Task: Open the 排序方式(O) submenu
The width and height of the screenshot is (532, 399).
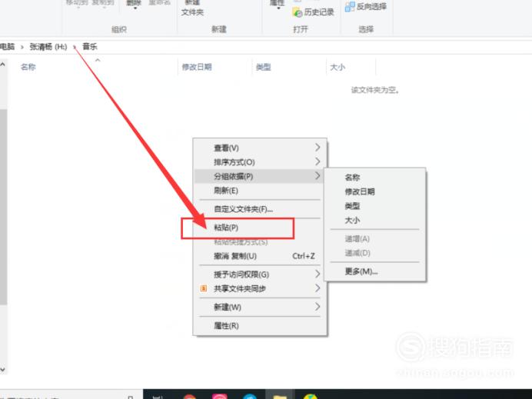Action: coord(260,162)
